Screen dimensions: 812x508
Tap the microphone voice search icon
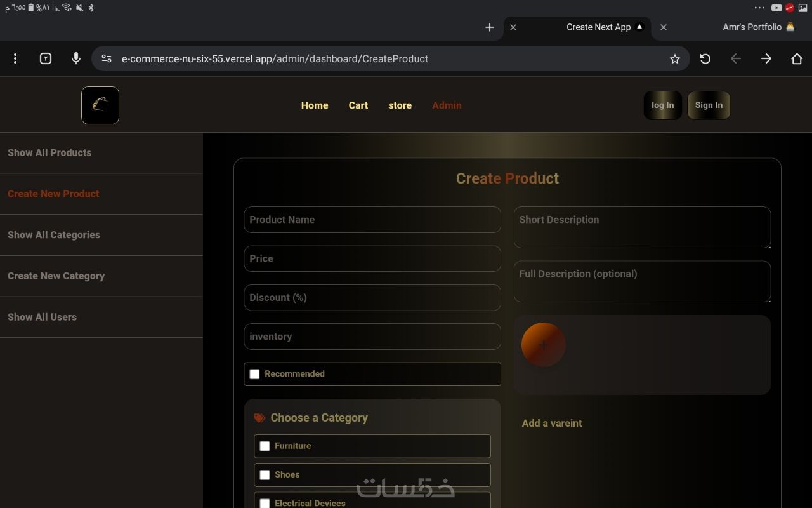(76, 58)
